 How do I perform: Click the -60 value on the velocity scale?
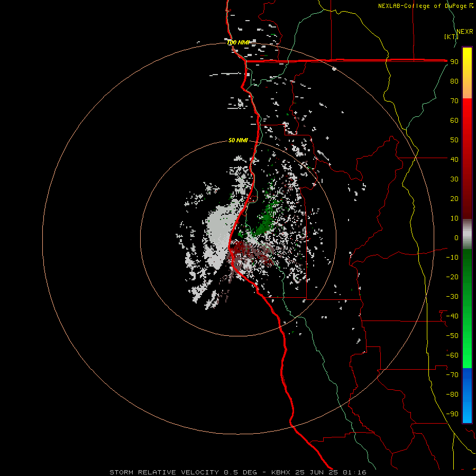(452, 355)
